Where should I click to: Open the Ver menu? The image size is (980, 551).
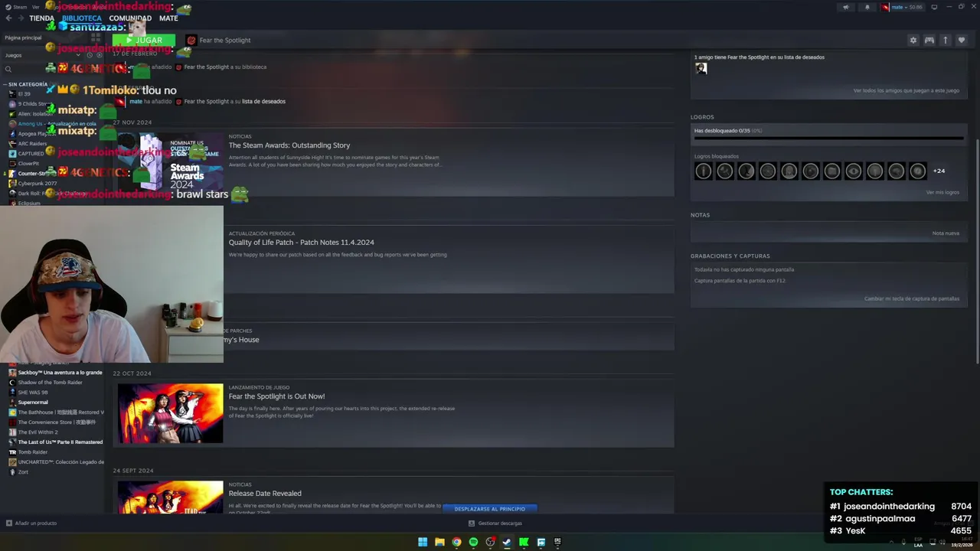[x=35, y=7]
